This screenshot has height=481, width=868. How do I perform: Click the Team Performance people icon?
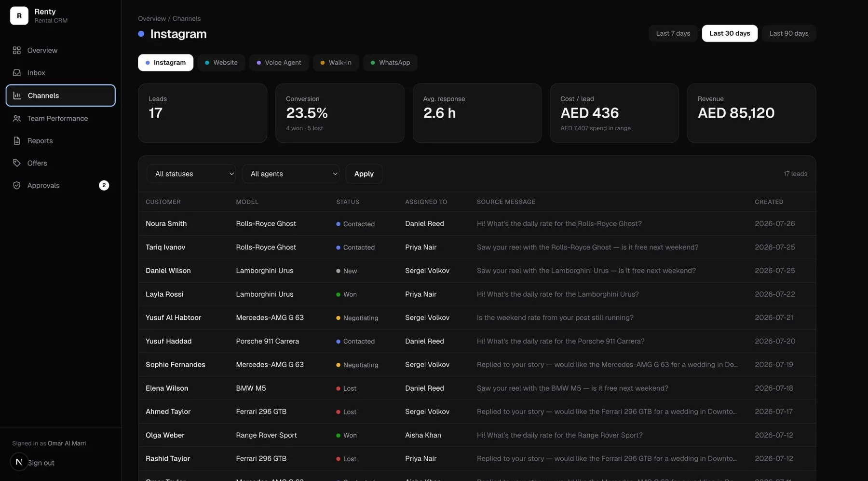[x=17, y=118]
